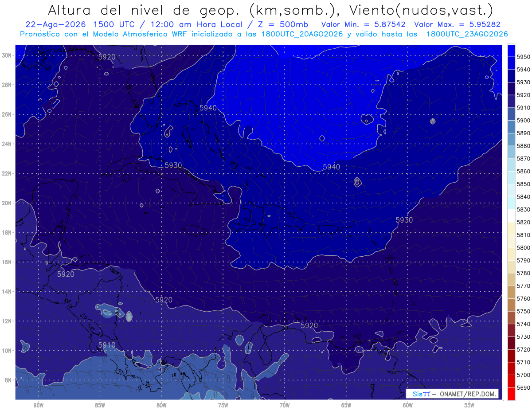Click the 30N latitude label
Image resolution: width=532 pixels, height=411 pixels.
(8, 55)
